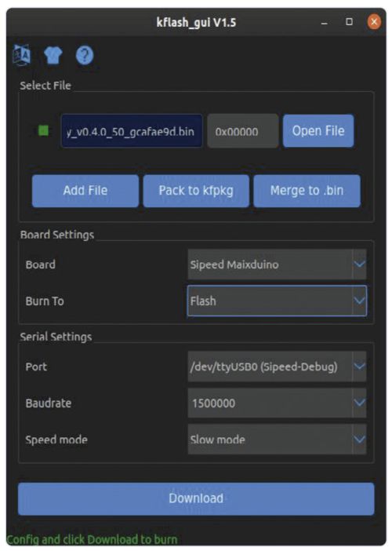Image resolution: width=392 pixels, height=551 pixels.
Task: Click the Open File button
Action: click(x=318, y=131)
